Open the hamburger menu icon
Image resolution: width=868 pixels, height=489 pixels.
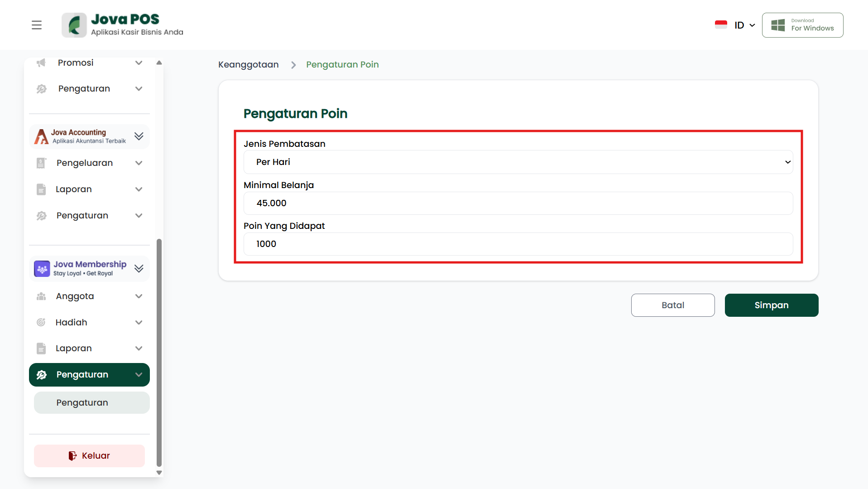click(x=37, y=25)
